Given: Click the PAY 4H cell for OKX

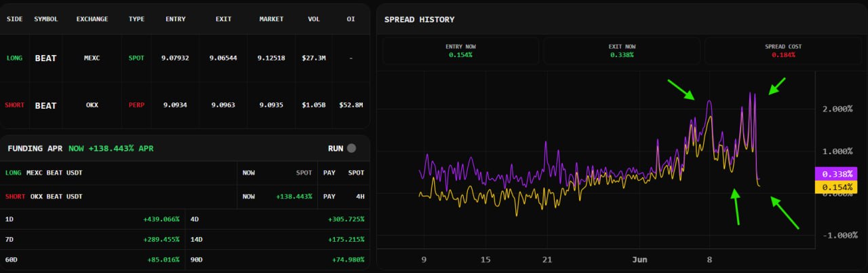Looking at the screenshot, I should coord(343,196).
